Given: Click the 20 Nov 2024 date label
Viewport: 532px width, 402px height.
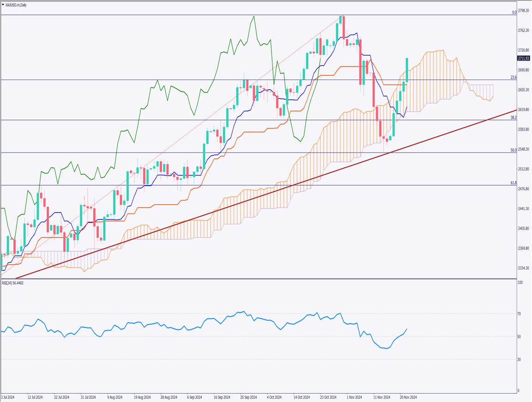Looking at the screenshot, I should coord(408,397).
